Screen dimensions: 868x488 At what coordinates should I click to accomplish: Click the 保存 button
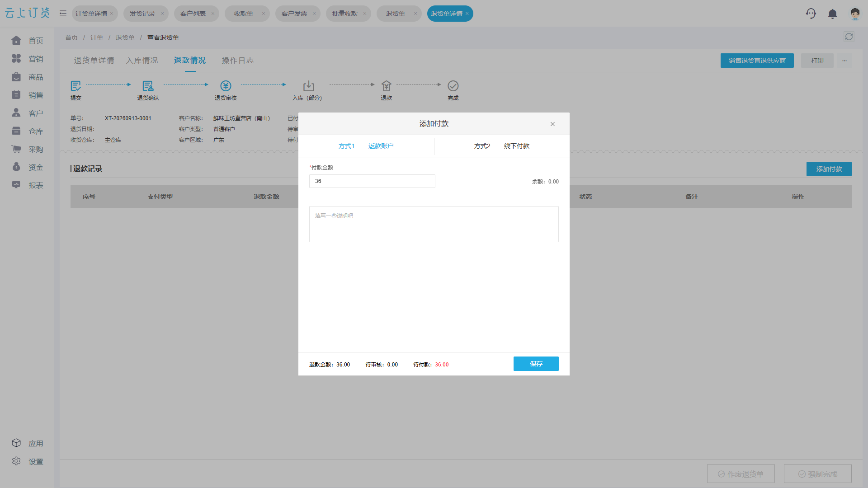[x=536, y=364]
